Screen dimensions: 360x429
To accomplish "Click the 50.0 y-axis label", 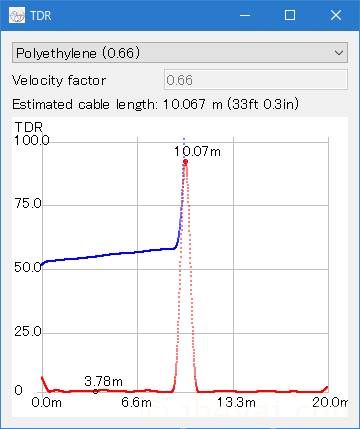I will pyautogui.click(x=28, y=267).
